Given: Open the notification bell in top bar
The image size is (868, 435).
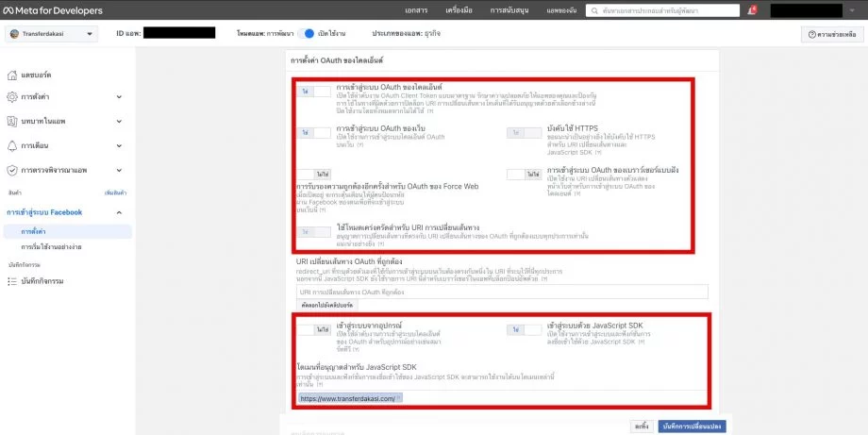Looking at the screenshot, I should pyautogui.click(x=751, y=10).
